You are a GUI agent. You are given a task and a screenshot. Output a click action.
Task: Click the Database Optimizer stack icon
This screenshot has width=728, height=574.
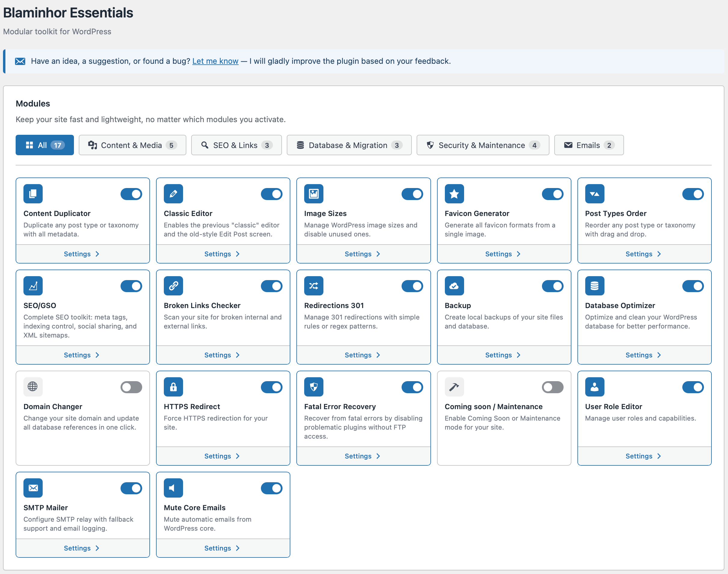594,286
